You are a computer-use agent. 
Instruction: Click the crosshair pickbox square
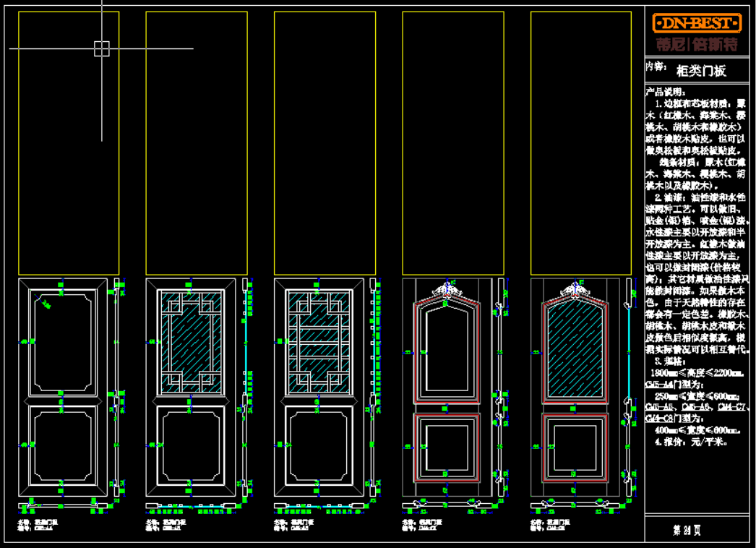(x=101, y=48)
